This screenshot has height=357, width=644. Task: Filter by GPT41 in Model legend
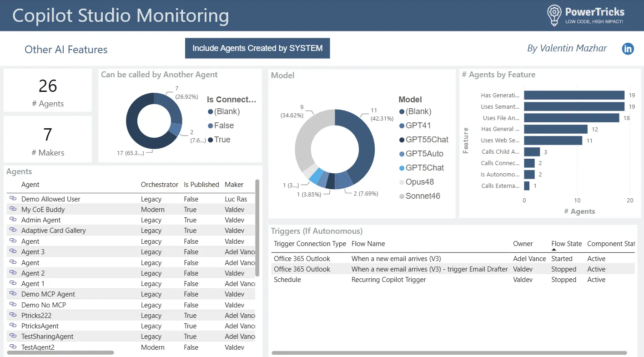coord(415,126)
